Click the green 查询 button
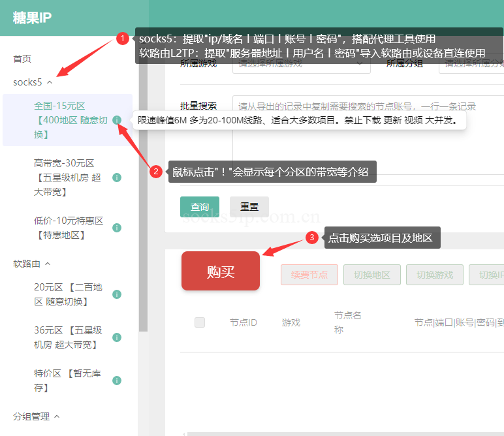This screenshot has height=436, width=504. click(x=200, y=207)
